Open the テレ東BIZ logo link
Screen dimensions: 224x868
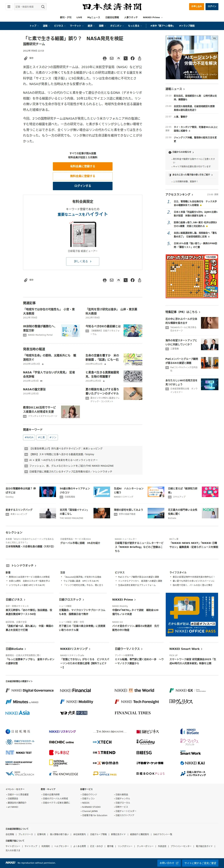click(x=59, y=752)
